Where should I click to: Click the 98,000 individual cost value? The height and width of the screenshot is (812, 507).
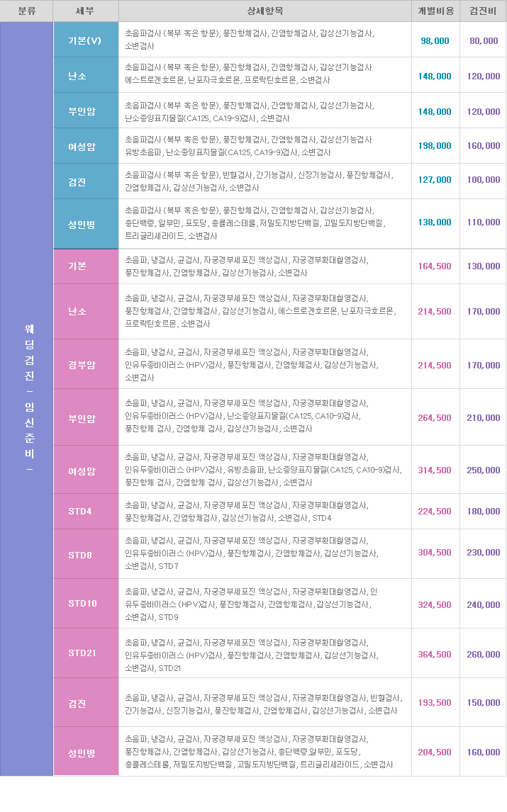(435, 41)
